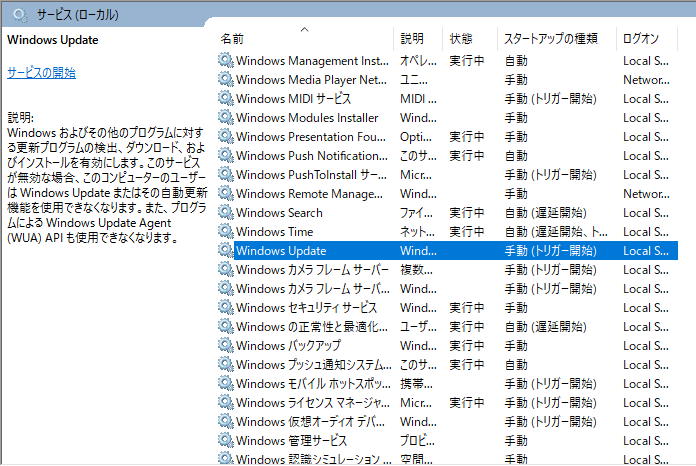Select the Windows プッシュ通知システム service name

(x=314, y=365)
